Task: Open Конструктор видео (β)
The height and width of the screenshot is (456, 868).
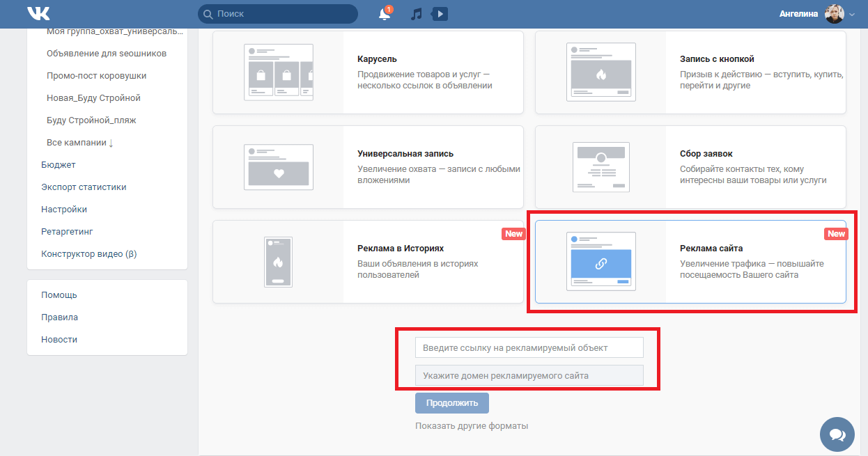Action: (x=89, y=254)
